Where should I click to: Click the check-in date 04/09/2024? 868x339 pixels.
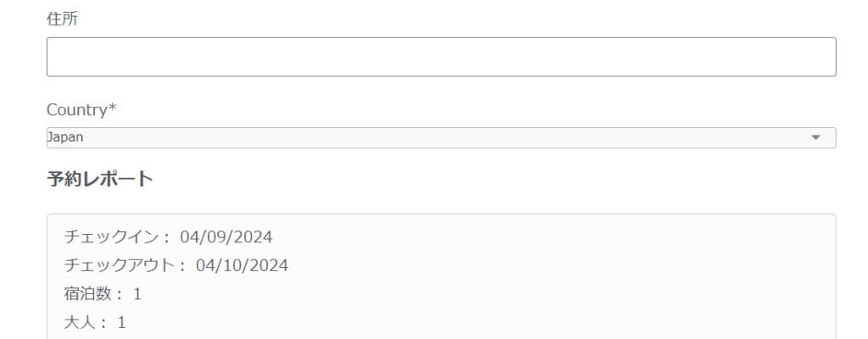[226, 236]
